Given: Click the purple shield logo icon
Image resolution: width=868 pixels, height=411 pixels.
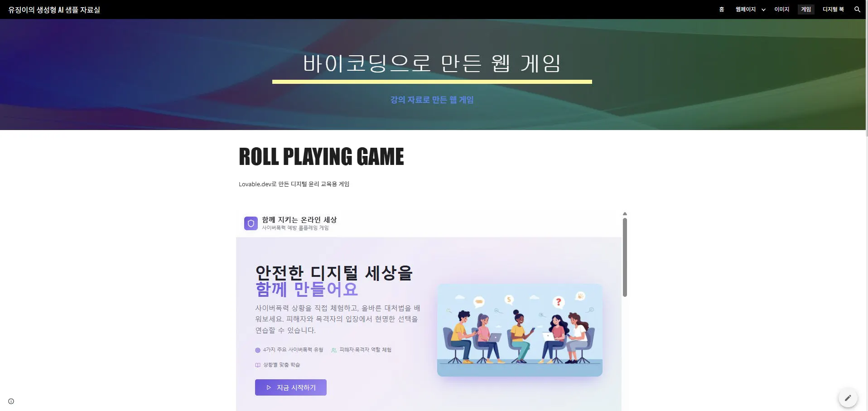Looking at the screenshot, I should pyautogui.click(x=251, y=223).
